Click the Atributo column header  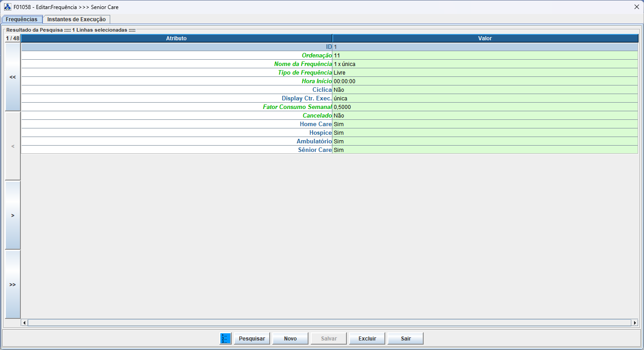tap(176, 38)
